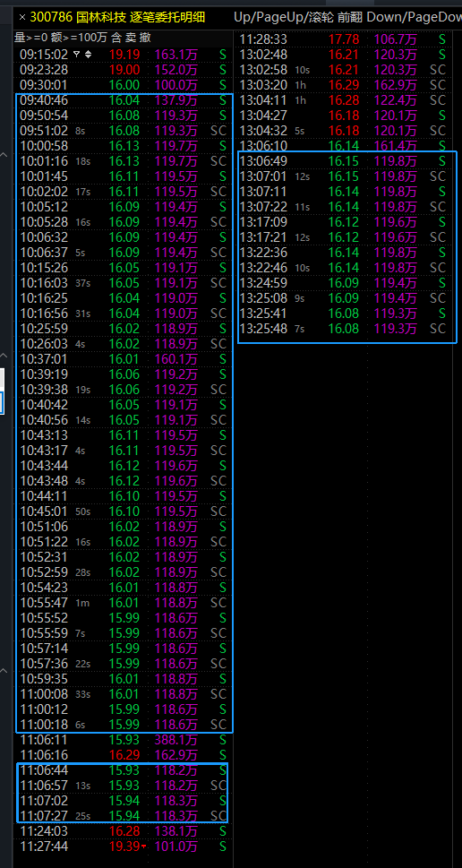Click the SC flag in the 13:17:21 row
The height and width of the screenshot is (868, 462).
pos(438,236)
